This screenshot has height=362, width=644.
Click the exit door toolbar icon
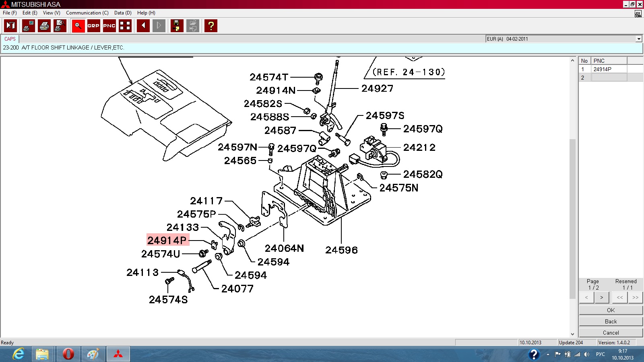click(x=10, y=26)
